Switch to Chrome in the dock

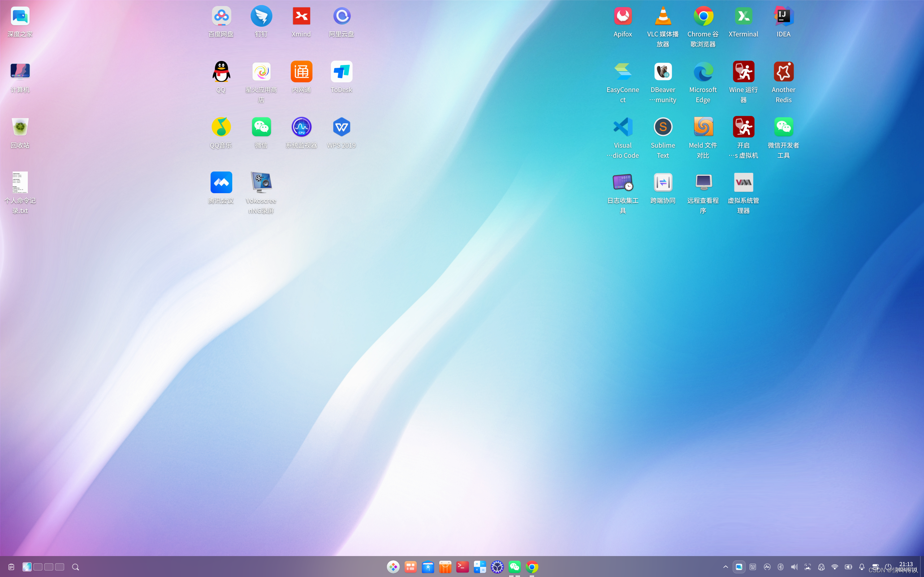click(x=532, y=567)
